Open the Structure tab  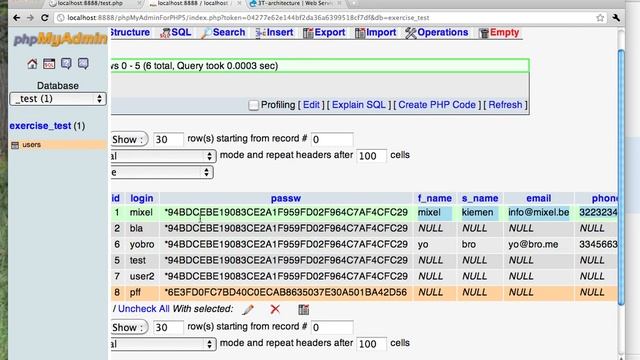click(x=130, y=32)
